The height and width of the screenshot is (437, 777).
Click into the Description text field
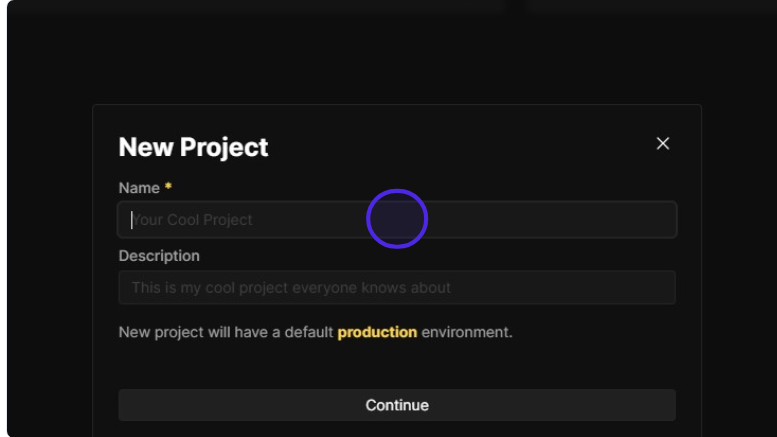[x=397, y=288]
